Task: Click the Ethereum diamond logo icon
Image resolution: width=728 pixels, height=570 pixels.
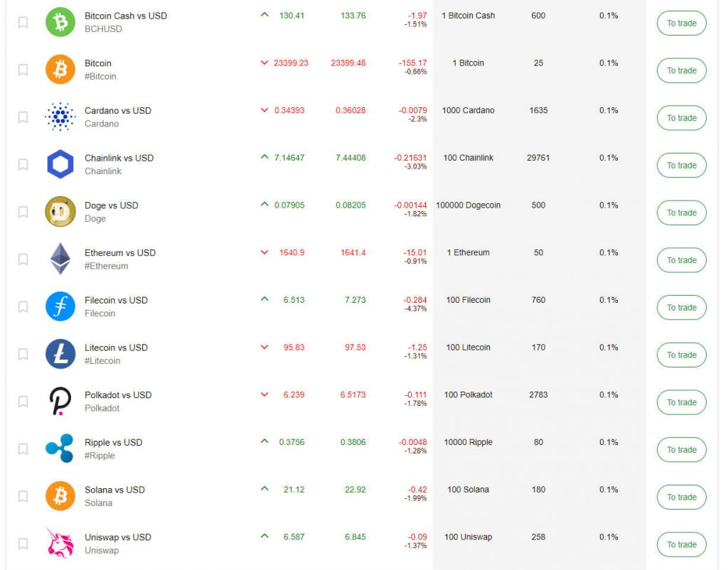Action: click(60, 259)
